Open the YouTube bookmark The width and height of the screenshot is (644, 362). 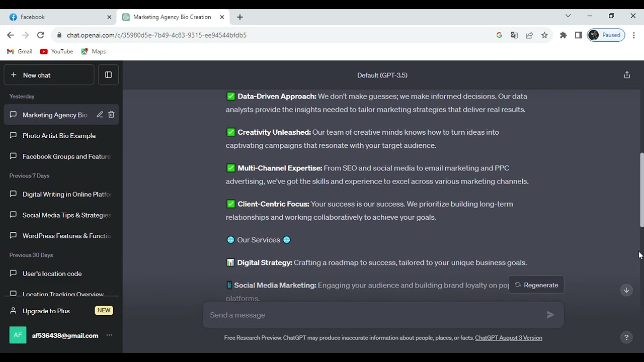(56, 51)
